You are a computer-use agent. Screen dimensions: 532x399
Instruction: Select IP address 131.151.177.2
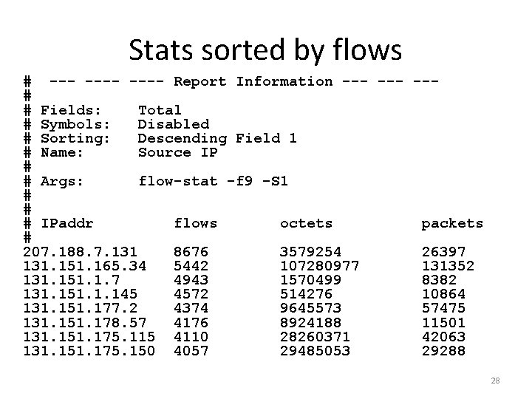81,308
